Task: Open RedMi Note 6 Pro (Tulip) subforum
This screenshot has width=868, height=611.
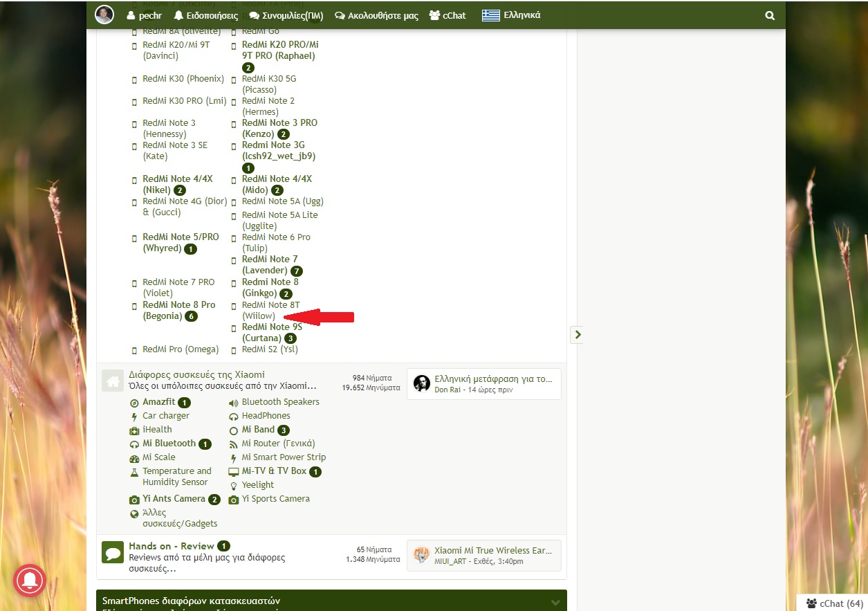Action: click(x=276, y=242)
